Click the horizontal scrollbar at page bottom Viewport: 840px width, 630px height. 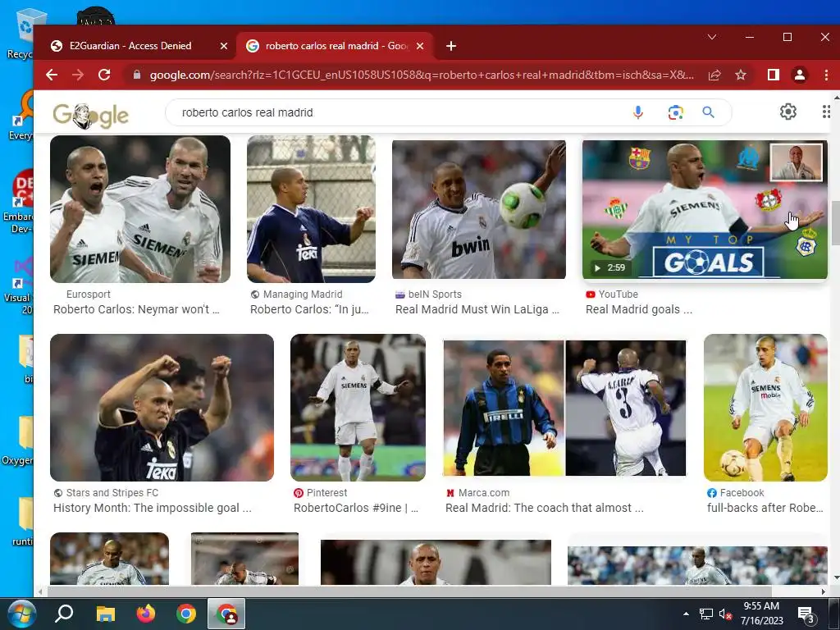coord(410,591)
